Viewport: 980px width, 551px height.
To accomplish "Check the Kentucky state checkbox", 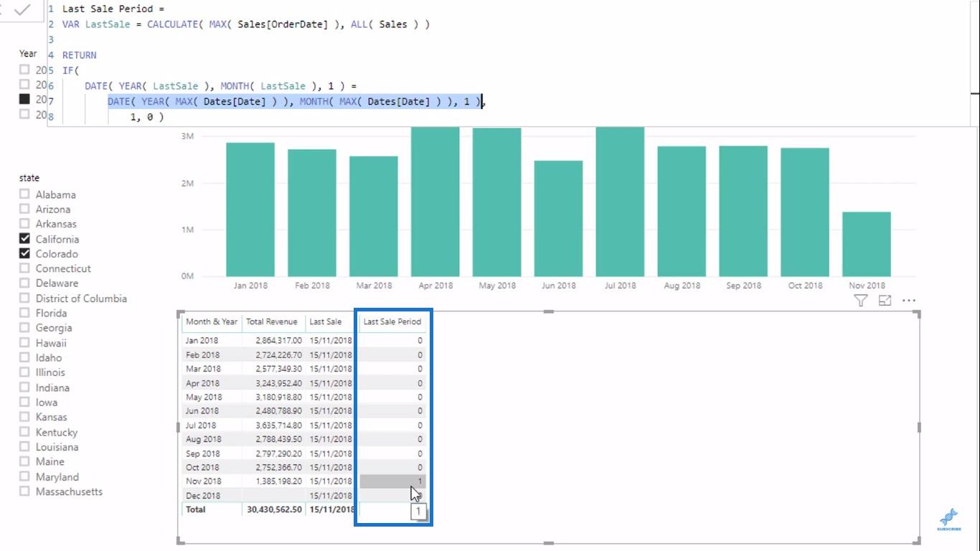I will coord(25,432).
